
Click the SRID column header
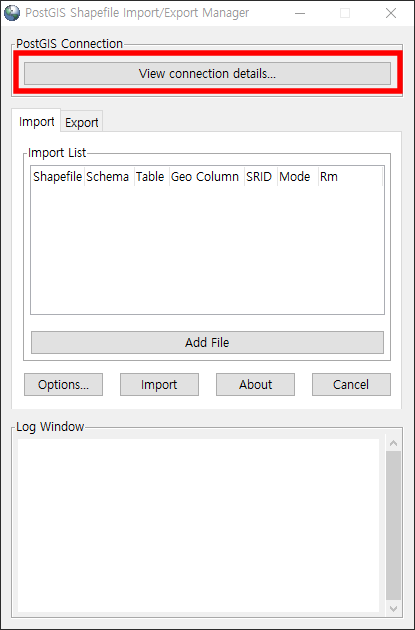point(260,176)
